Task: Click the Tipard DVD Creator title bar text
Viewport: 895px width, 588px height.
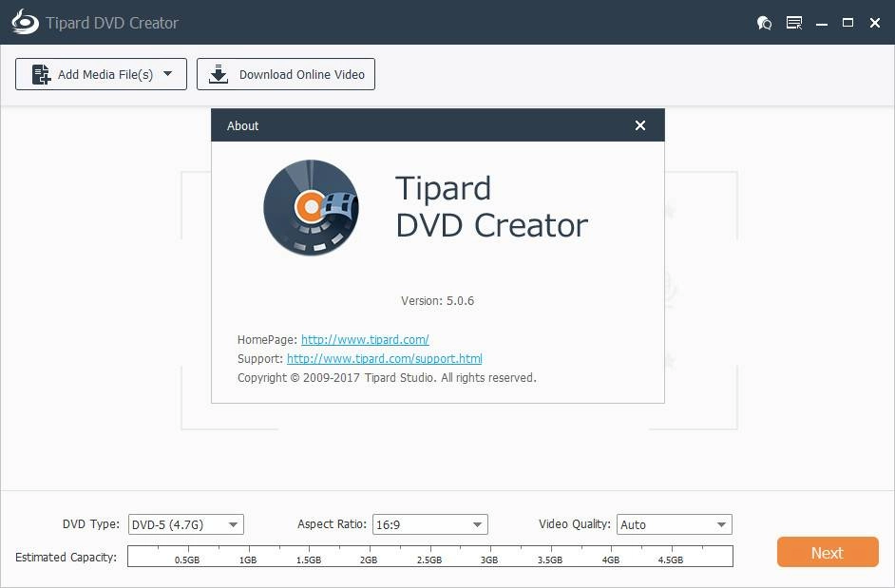Action: (112, 23)
